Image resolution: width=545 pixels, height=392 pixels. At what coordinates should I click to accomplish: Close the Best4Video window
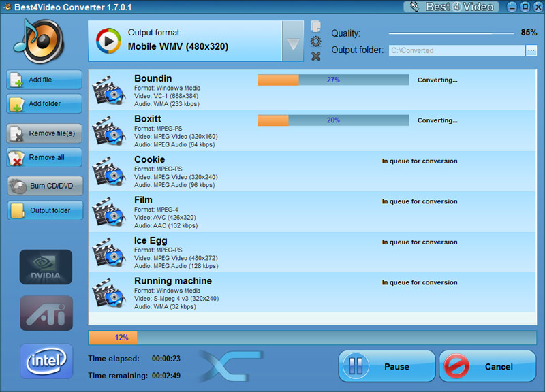pyautogui.click(x=538, y=7)
